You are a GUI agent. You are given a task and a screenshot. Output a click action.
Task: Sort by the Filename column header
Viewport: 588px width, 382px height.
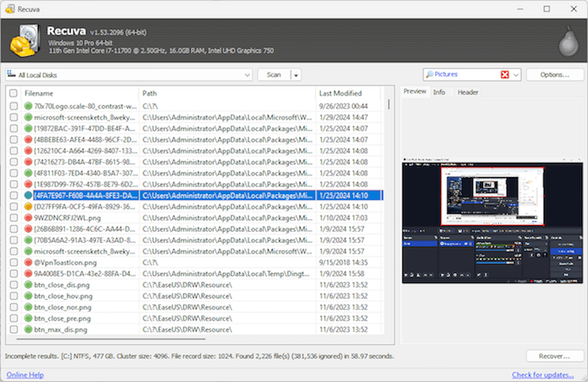(80, 93)
